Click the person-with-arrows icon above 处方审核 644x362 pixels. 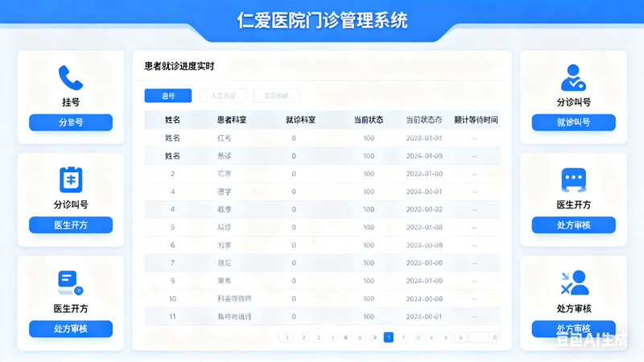tap(574, 282)
